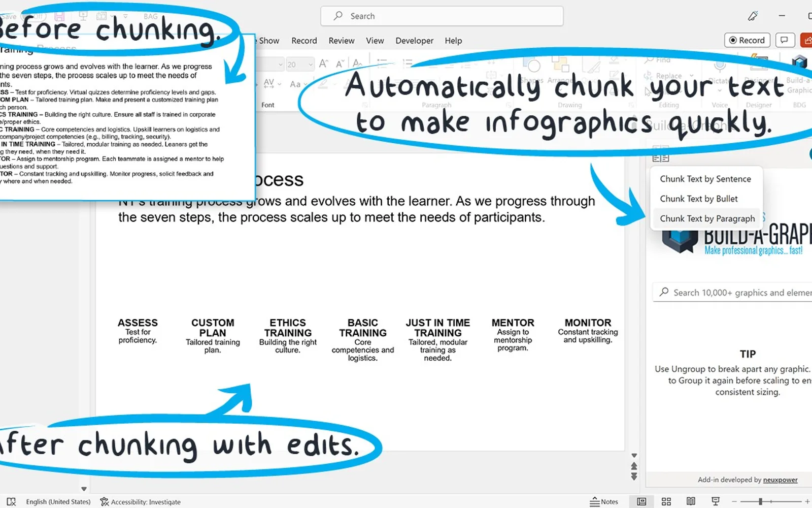
Task: Click the Build-a-Graphic add-in ribbon icon
Action: [x=799, y=62]
